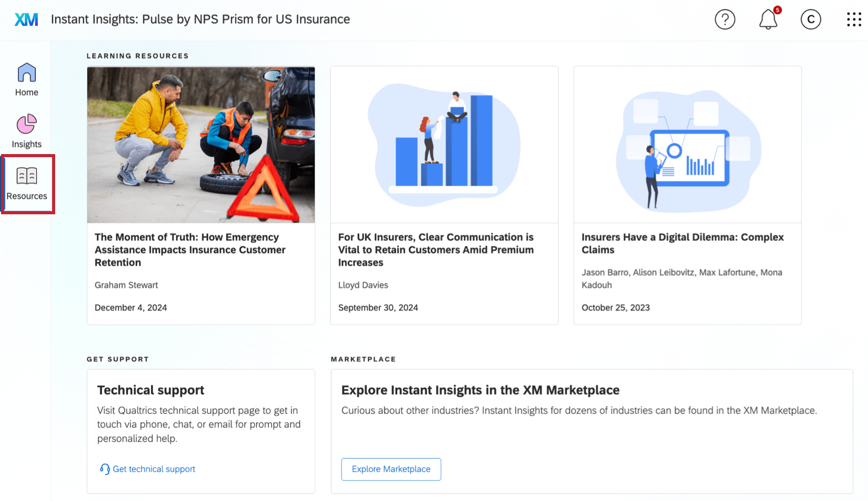The image size is (868, 501).
Task: Click the Explore Marketplace button
Action: tap(391, 469)
